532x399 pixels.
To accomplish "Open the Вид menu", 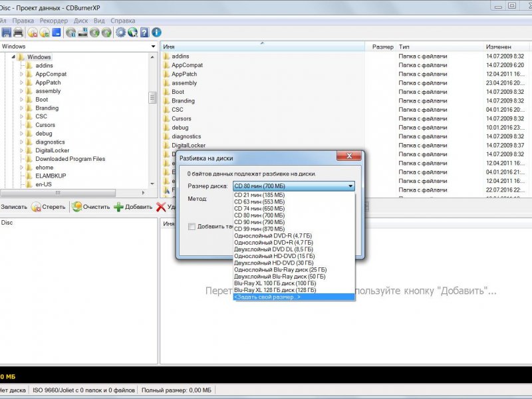I will point(99,21).
